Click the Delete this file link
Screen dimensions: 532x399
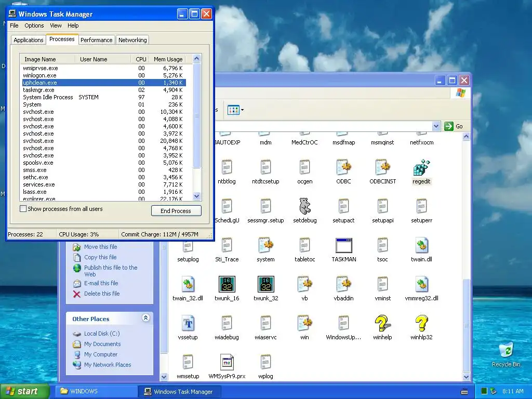point(102,294)
